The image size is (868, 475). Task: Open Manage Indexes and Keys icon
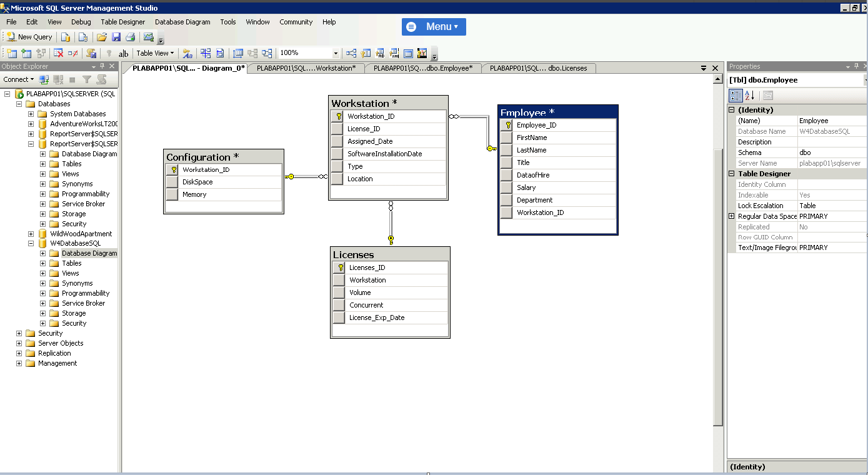pos(366,53)
